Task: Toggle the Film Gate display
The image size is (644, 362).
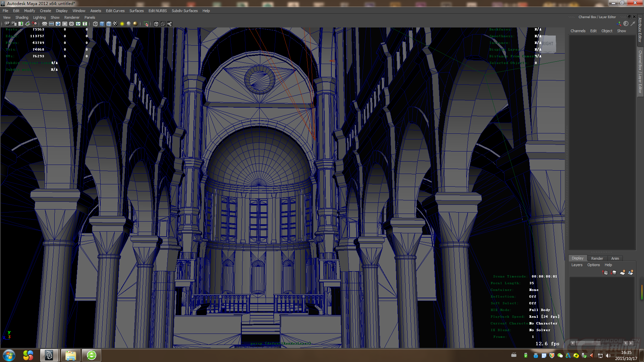Action: (x=51, y=24)
